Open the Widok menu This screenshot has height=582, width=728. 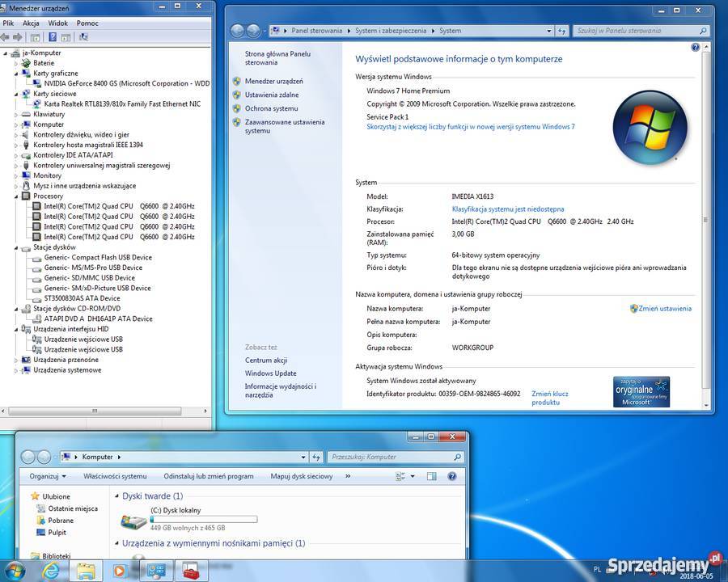57,23
